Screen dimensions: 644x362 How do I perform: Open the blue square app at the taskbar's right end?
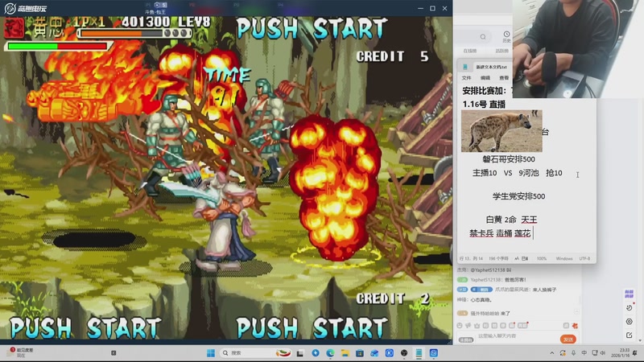pos(434,353)
